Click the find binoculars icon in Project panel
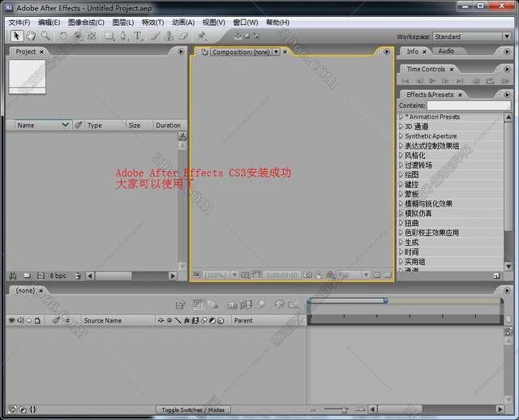The image size is (519, 420). 13,276
